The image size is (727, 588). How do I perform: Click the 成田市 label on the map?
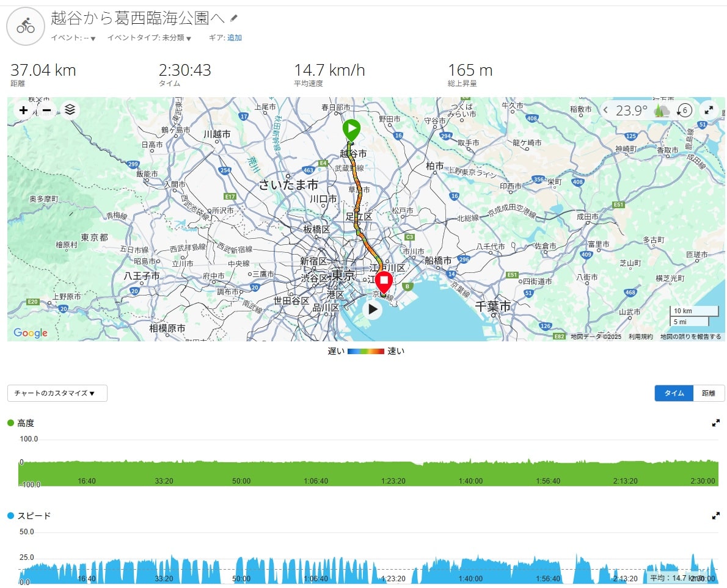588,217
